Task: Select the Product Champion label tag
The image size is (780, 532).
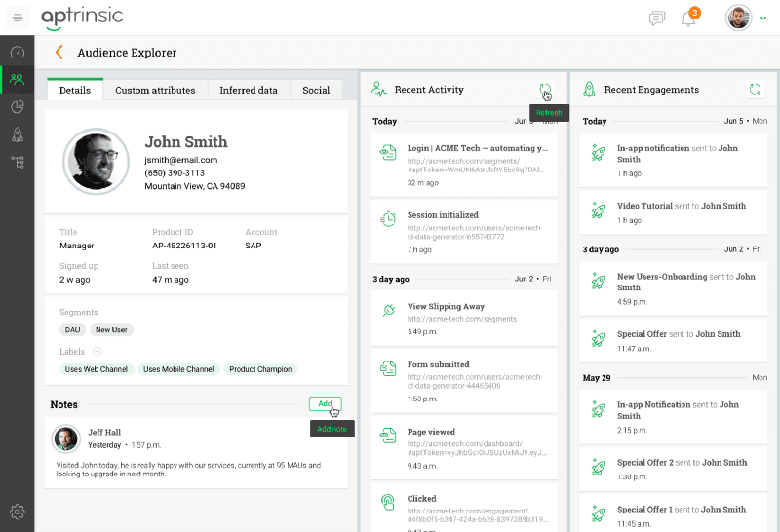Action: (x=260, y=369)
